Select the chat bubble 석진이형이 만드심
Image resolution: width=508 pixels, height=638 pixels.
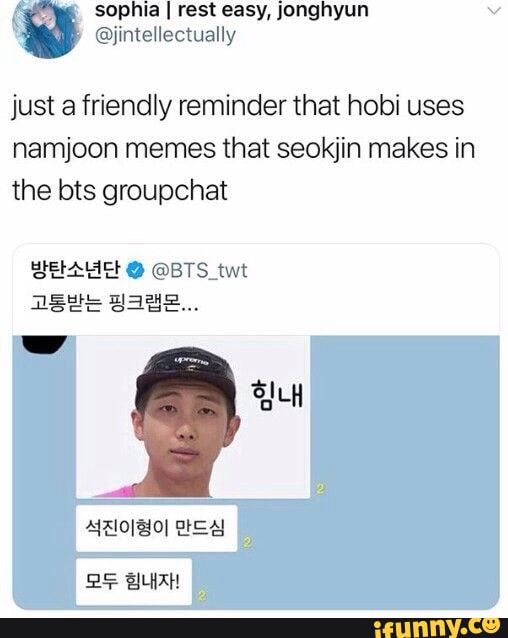[157, 528]
